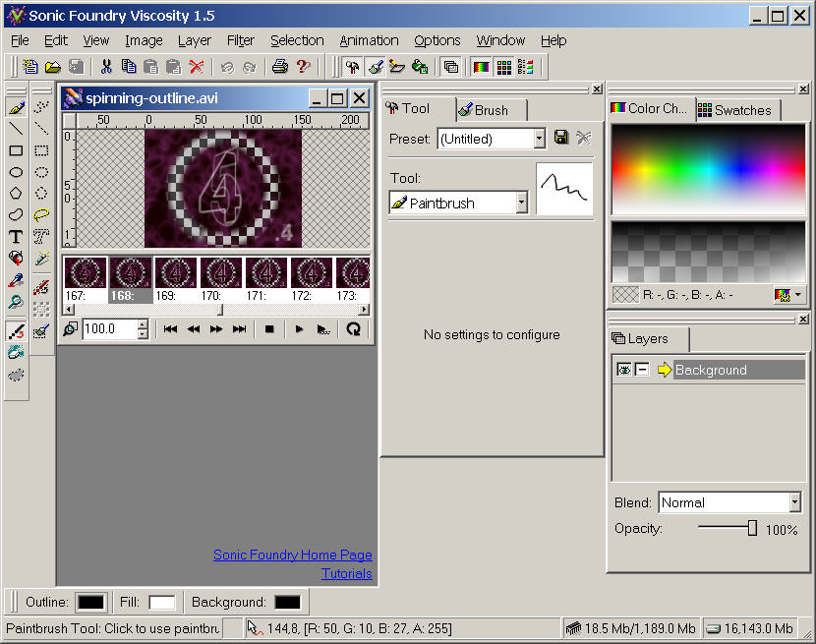The image size is (816, 644).
Task: Click the frame strip right scroll arrow
Action: (365, 310)
